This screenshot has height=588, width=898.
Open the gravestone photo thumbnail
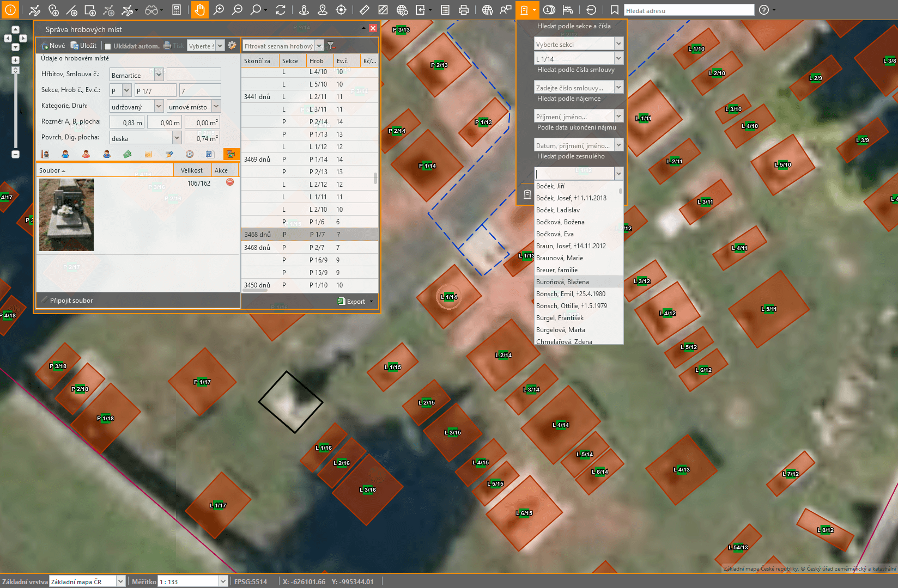pyautogui.click(x=66, y=215)
